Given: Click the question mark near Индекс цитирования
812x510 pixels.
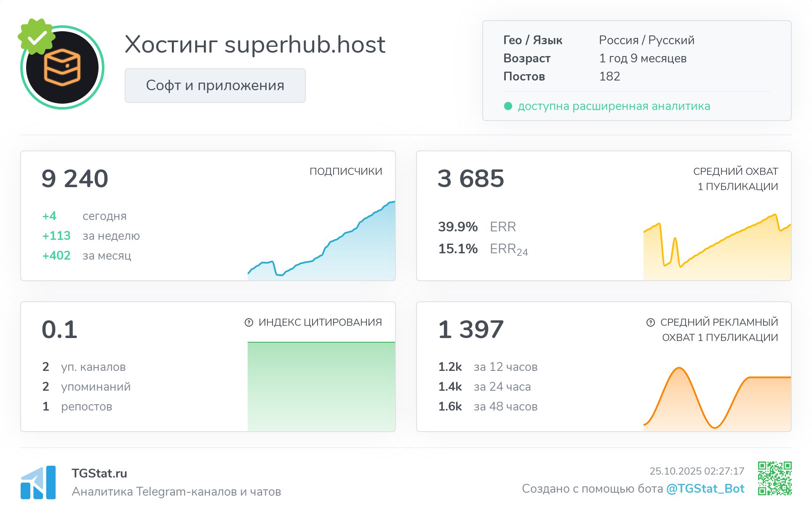Looking at the screenshot, I should [x=249, y=322].
